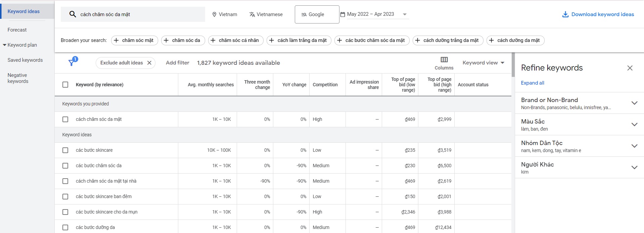Open the Columns settings icon
The image size is (644, 233).
444,60
